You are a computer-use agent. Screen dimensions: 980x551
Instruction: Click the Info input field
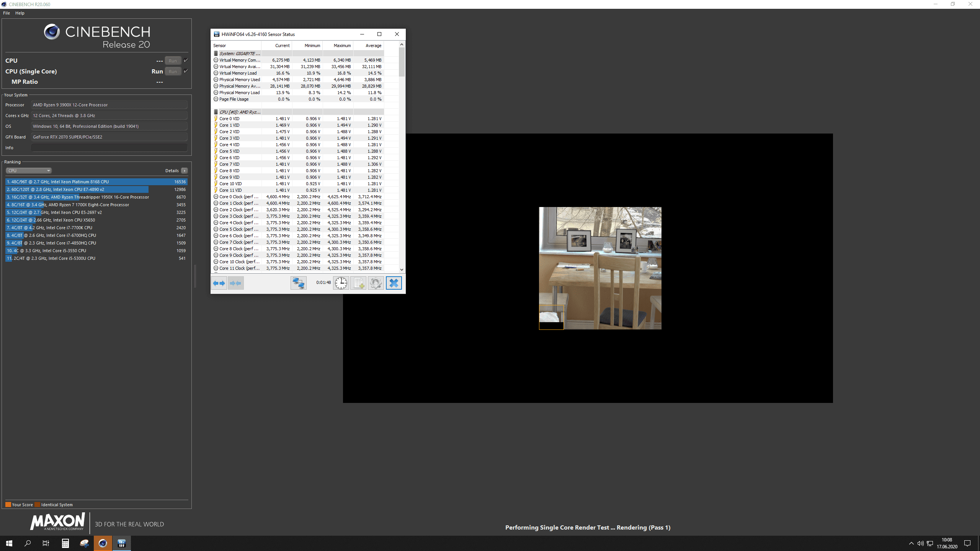coord(109,148)
